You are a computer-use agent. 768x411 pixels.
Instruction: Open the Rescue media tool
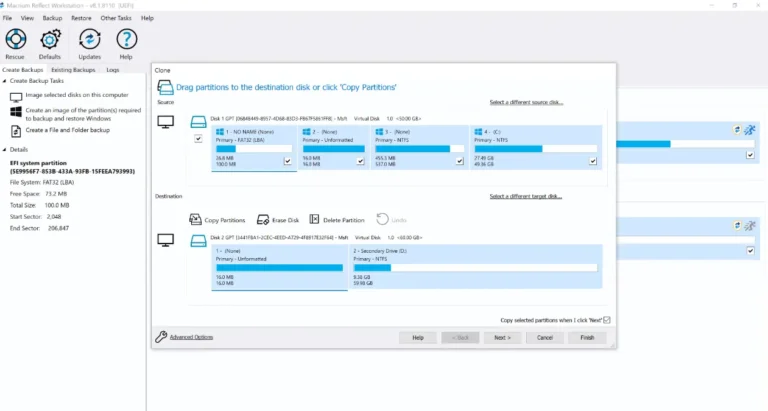(16, 40)
